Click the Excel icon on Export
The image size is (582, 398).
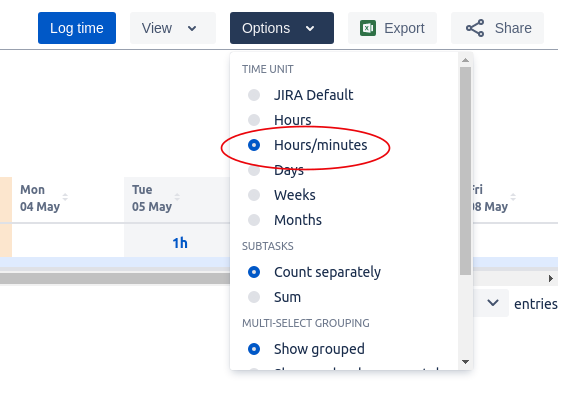pyautogui.click(x=368, y=28)
